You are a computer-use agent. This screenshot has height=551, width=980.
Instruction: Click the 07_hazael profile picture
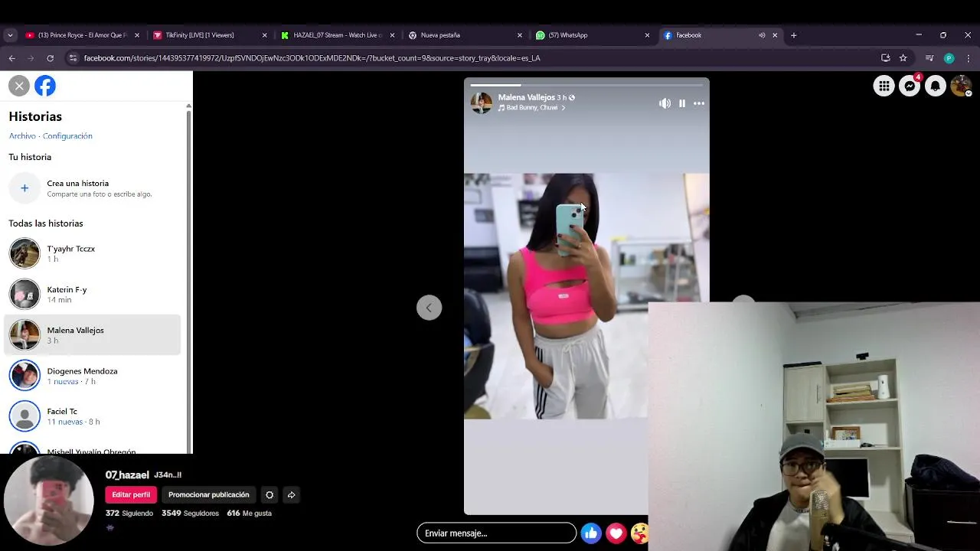point(49,501)
